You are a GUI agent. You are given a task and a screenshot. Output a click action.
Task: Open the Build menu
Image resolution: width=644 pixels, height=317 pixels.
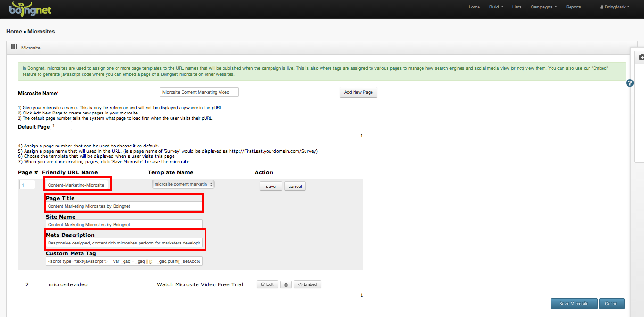click(496, 7)
